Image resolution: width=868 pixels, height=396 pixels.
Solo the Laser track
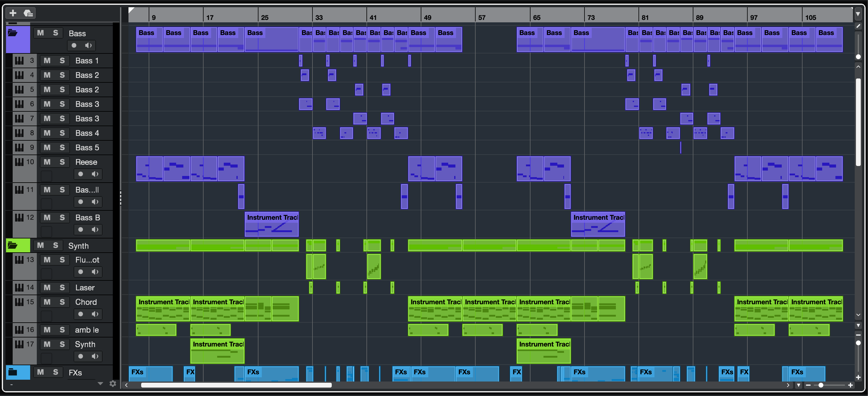62,287
